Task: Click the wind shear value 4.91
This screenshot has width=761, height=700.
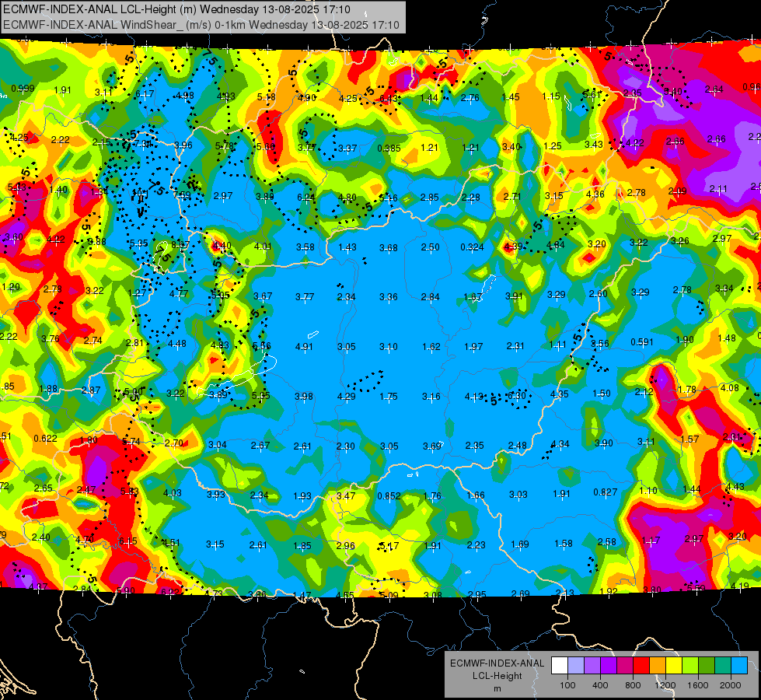Action: 304,347
